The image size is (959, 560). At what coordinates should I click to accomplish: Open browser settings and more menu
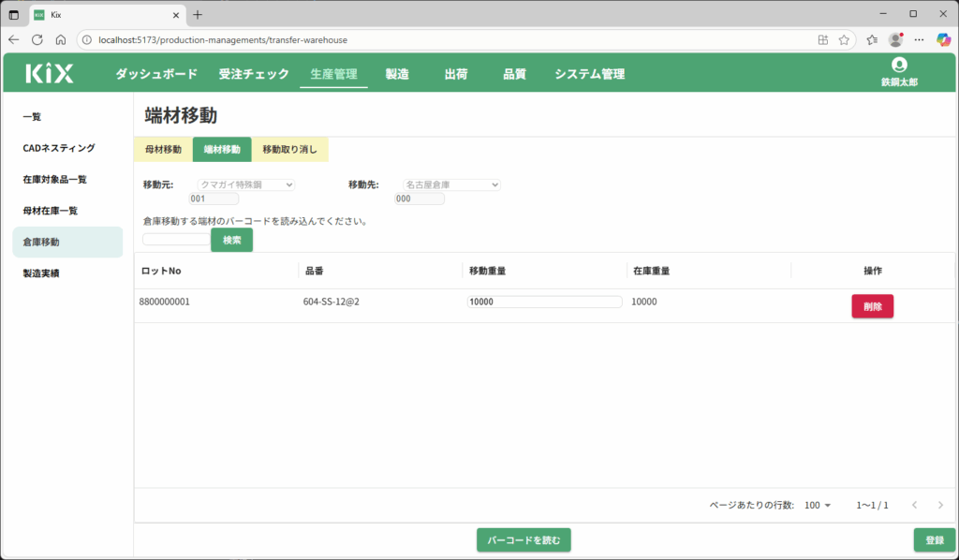[x=919, y=40]
